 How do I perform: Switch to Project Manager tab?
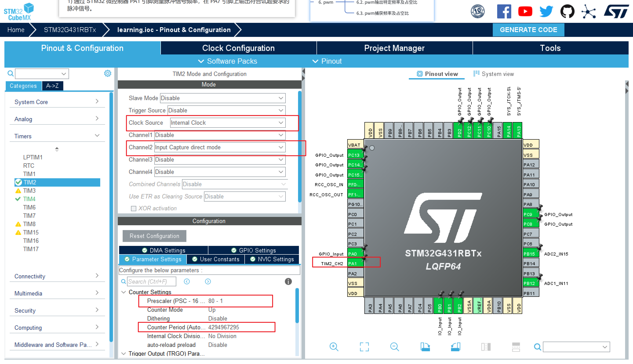(395, 48)
